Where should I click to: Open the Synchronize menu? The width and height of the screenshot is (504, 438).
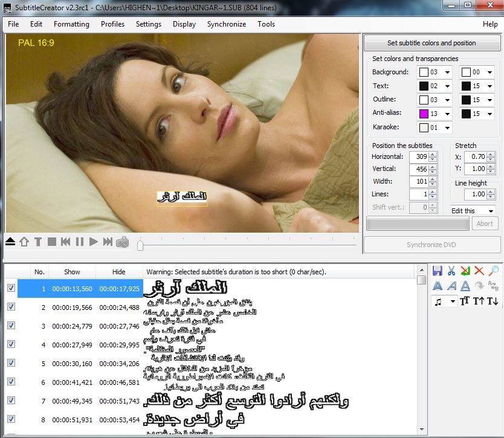click(226, 24)
